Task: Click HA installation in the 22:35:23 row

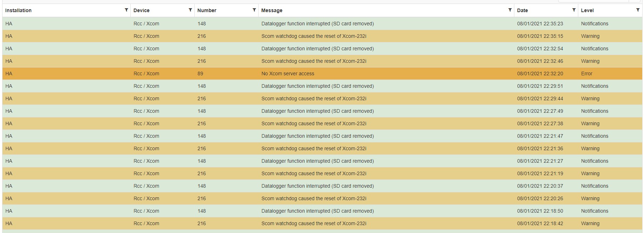Action: tap(9, 24)
